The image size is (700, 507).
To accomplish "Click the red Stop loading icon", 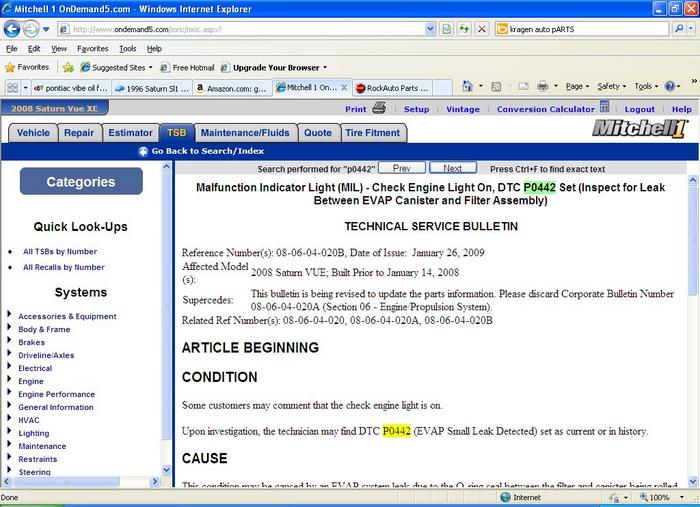I will [x=482, y=29].
